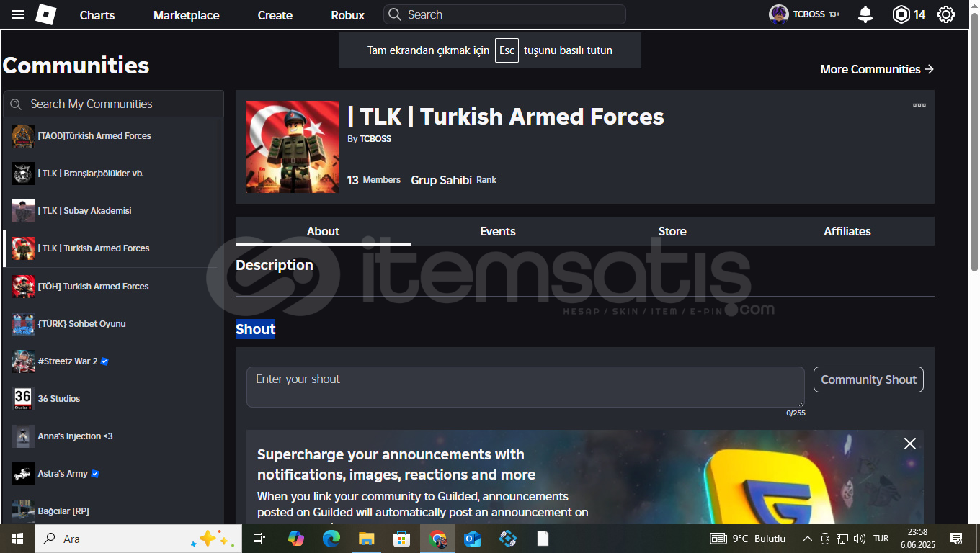Screen dimensions: 980x553
Task: Close the Guilded promotion banner
Action: tap(910, 444)
